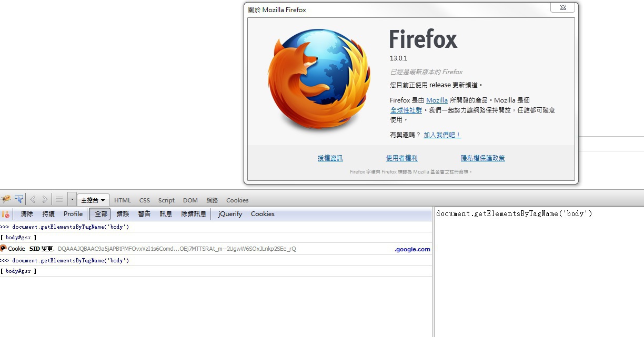This screenshot has height=337, width=644.
Task: Start profiling with the Profile button
Action: point(73,214)
